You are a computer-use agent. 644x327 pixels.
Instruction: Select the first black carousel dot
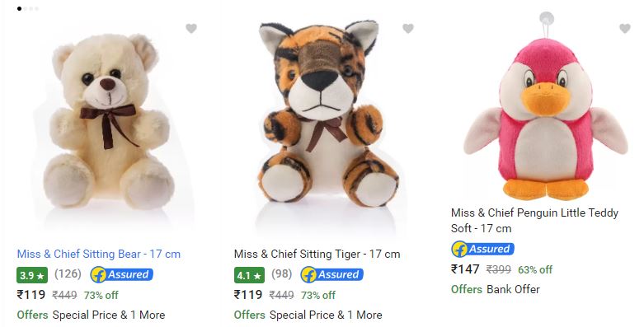tap(19, 8)
